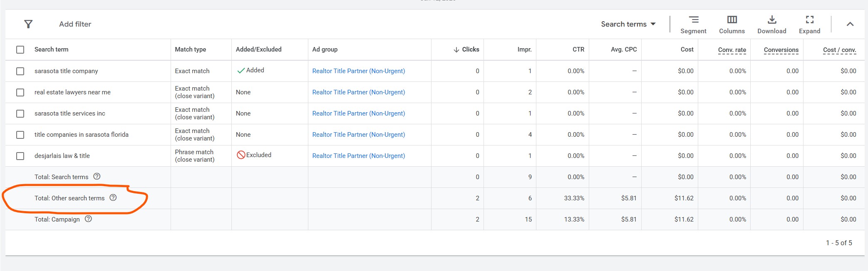Select all rows with header checkbox
This screenshot has height=271, width=868.
[x=20, y=49]
